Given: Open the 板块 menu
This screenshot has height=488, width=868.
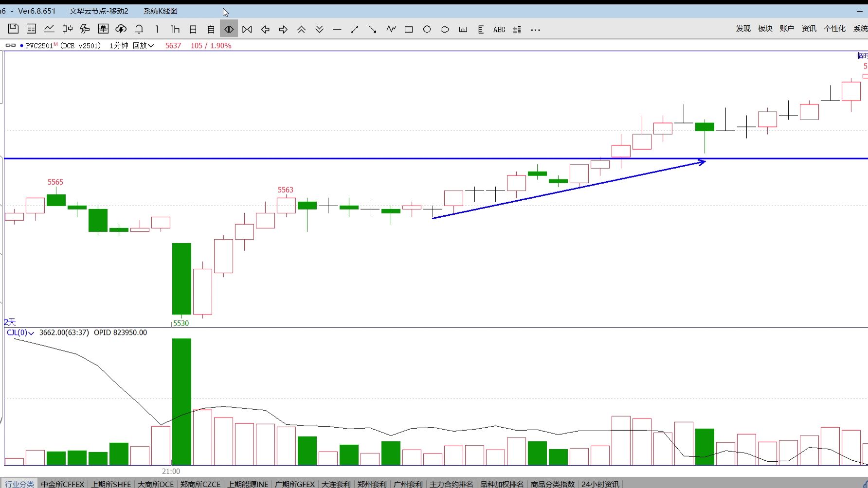Looking at the screenshot, I should pos(765,29).
